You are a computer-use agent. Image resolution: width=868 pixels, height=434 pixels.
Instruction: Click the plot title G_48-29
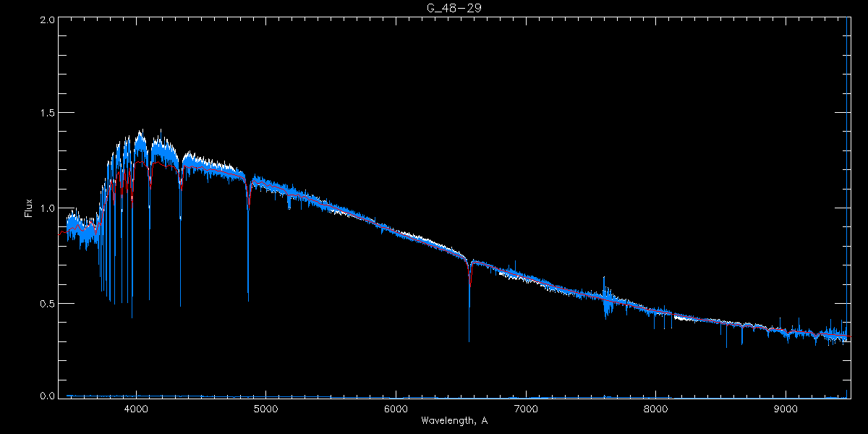(x=453, y=8)
